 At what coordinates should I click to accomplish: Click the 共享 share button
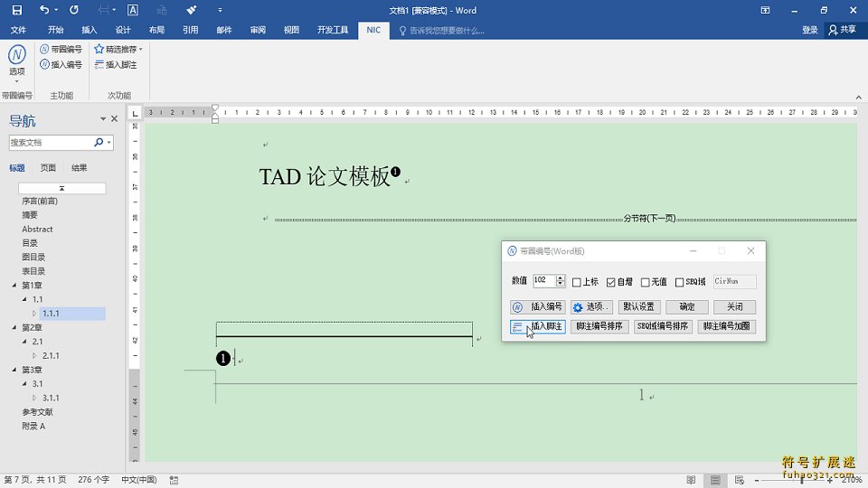(x=842, y=30)
